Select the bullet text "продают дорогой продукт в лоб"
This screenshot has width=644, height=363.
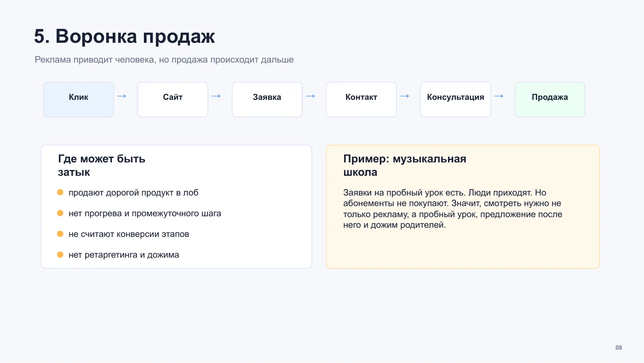133,193
